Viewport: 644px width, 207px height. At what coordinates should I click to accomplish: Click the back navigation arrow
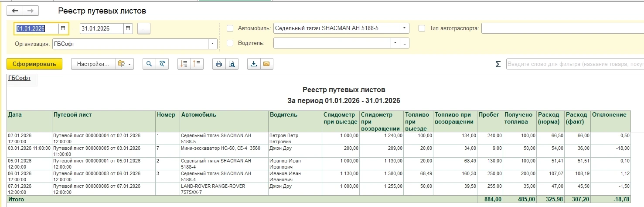(15, 11)
